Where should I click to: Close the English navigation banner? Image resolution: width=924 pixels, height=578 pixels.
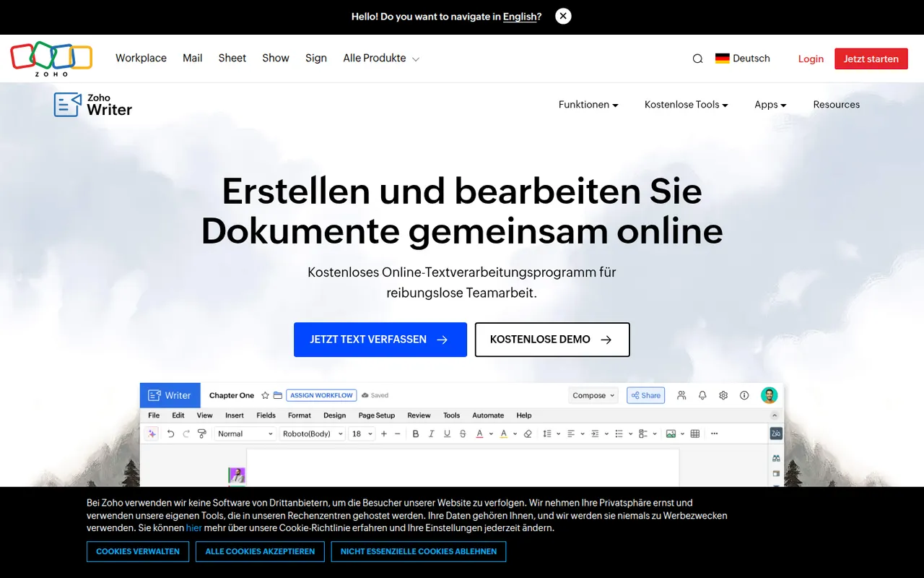[564, 16]
